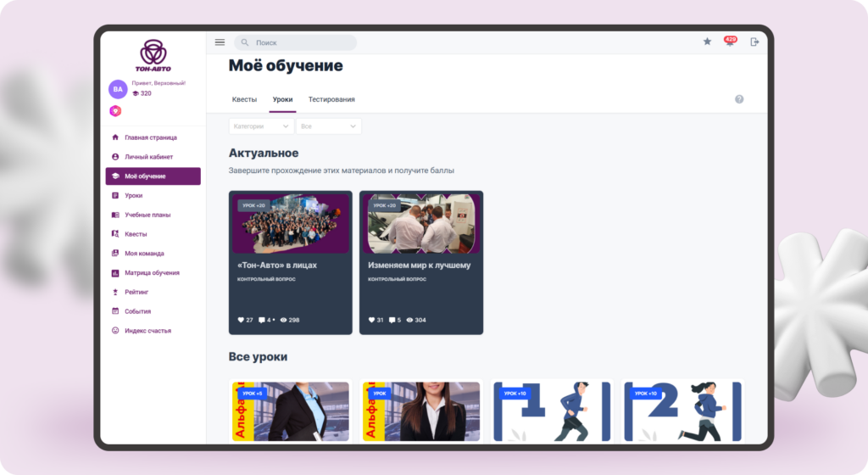Viewport: 868px width, 475px height.
Task: Open «Тон-Авто» в лицах lesson thumbnail
Action: click(291, 224)
